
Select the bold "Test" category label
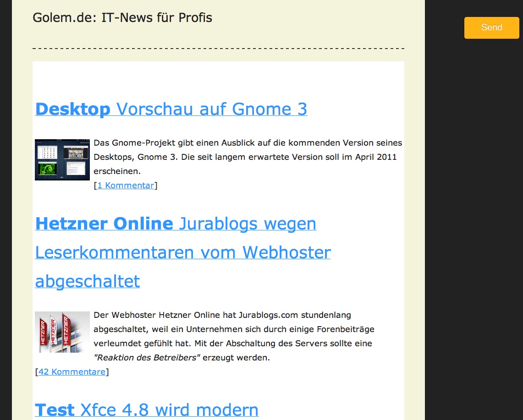(x=55, y=409)
